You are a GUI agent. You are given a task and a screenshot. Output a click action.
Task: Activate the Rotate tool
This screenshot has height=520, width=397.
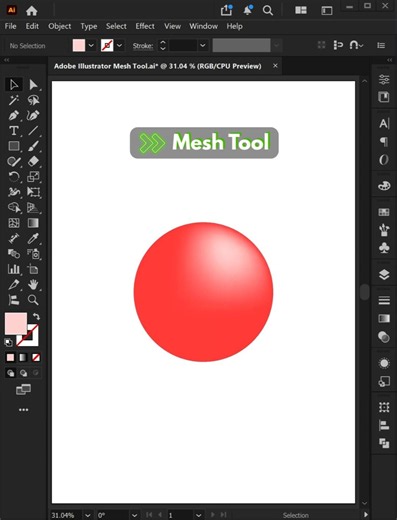point(14,177)
